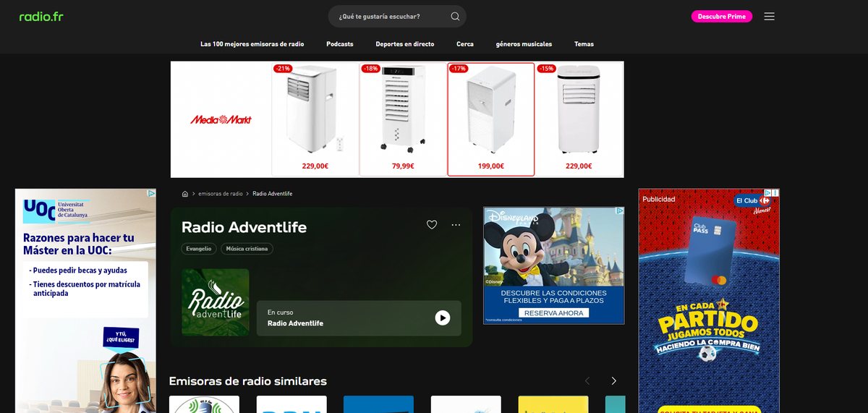Add Radio Adventlife to favorites with heart icon
868x413 pixels.
click(432, 225)
